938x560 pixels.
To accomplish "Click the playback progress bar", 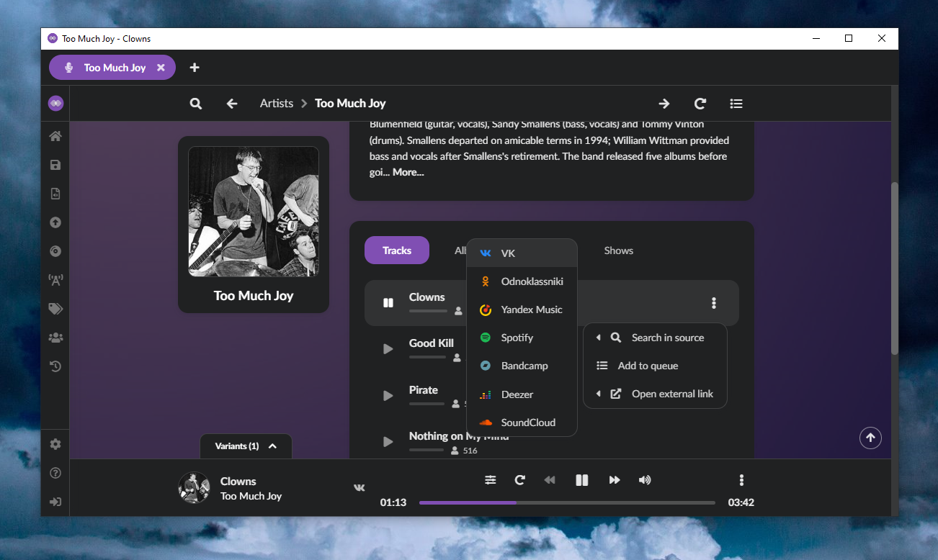I will point(567,502).
